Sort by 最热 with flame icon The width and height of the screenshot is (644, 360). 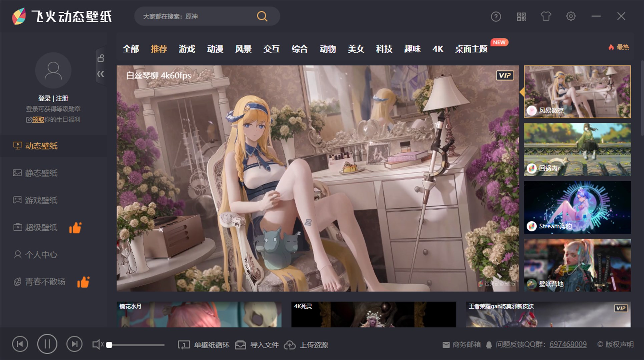pos(619,47)
